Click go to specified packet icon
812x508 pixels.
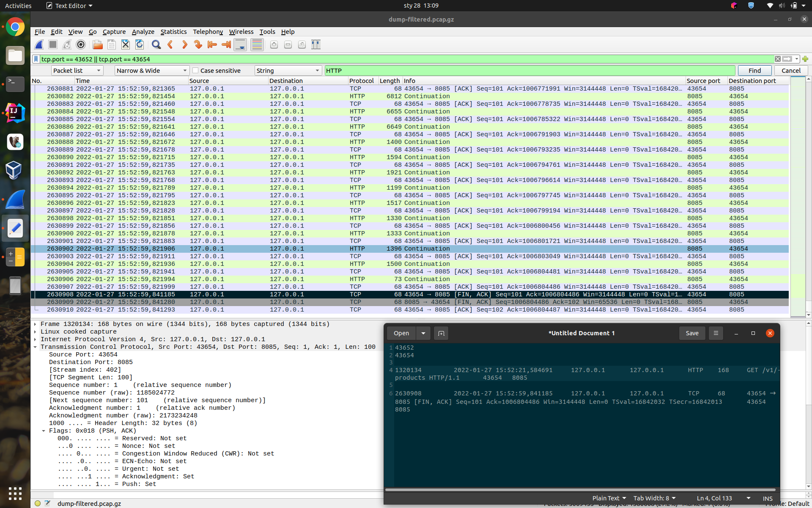pyautogui.click(x=198, y=44)
